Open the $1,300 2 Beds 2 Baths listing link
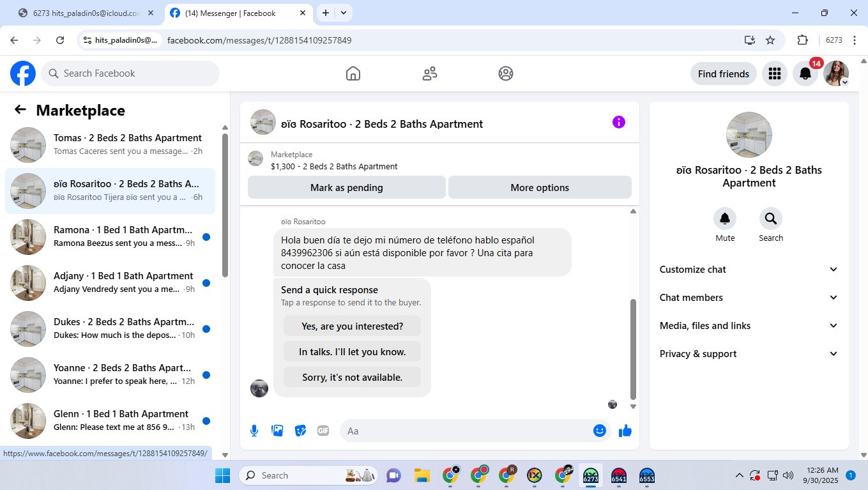Image resolution: width=868 pixels, height=490 pixels. [x=334, y=166]
